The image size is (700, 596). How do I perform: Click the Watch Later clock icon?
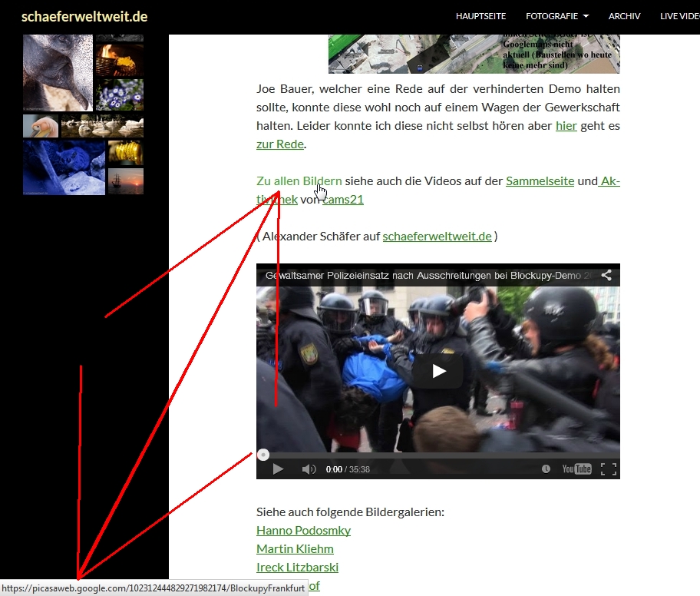(x=546, y=469)
